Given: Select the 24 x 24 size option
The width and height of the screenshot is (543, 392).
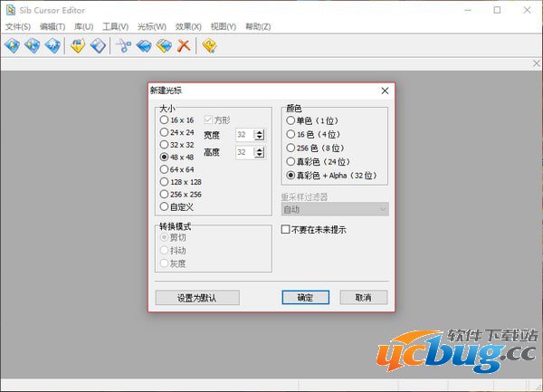Looking at the screenshot, I should tap(177, 132).
